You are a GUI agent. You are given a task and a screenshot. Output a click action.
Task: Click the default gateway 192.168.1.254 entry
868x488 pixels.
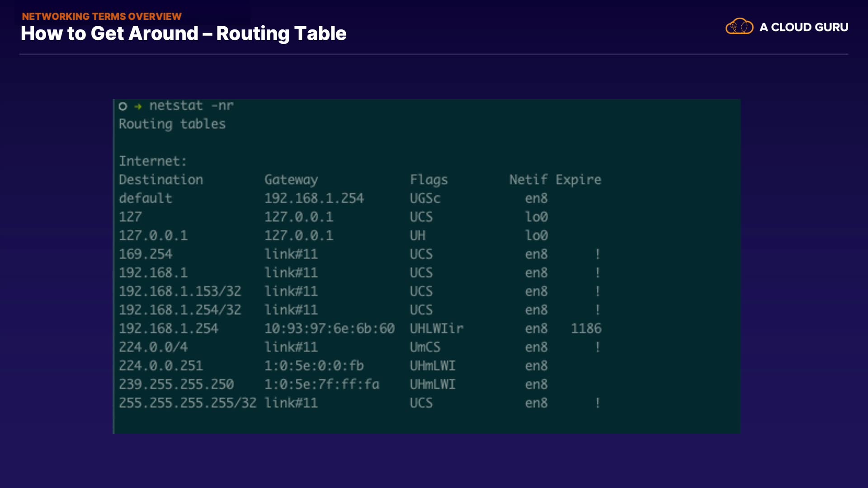(314, 198)
